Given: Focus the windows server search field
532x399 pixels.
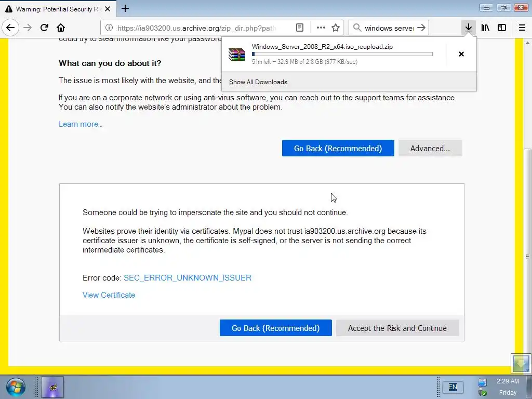Looking at the screenshot, I should point(389,28).
